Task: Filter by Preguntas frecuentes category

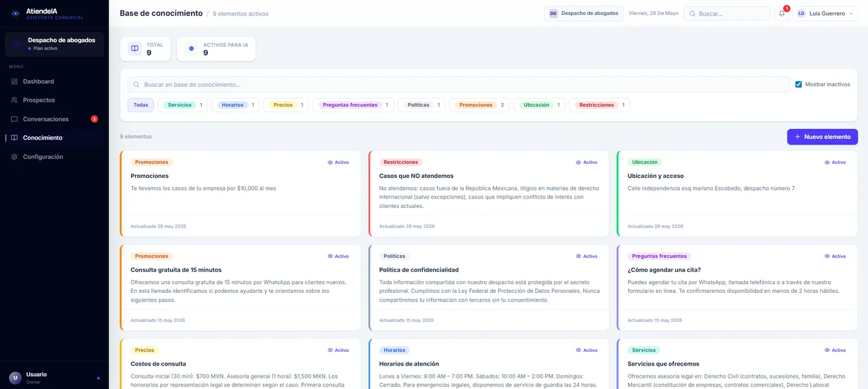Action: click(x=353, y=105)
